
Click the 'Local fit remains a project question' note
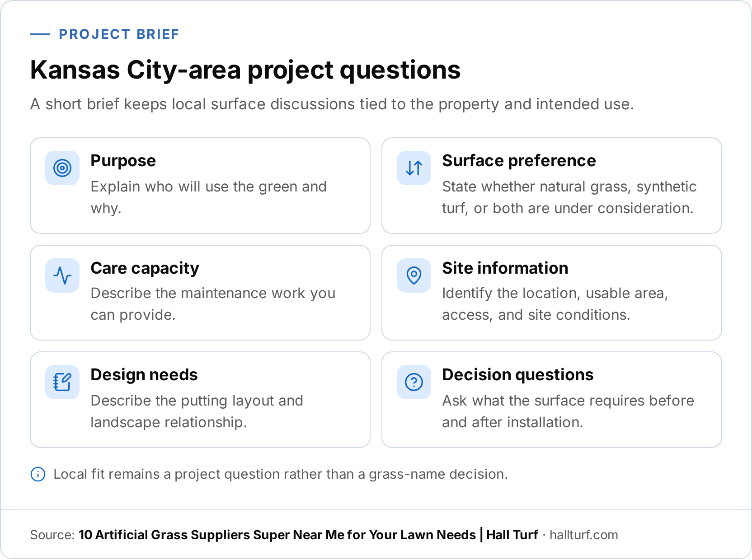(x=281, y=474)
